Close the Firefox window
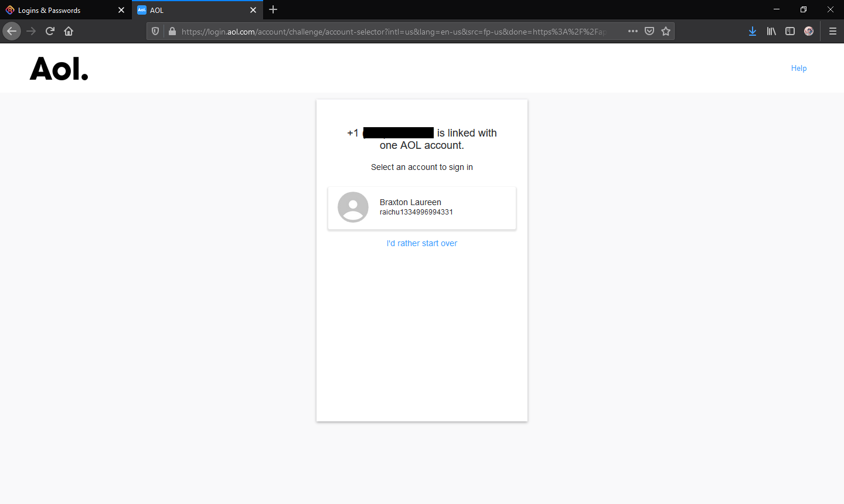Image resolution: width=844 pixels, height=504 pixels. pyautogui.click(x=831, y=9)
